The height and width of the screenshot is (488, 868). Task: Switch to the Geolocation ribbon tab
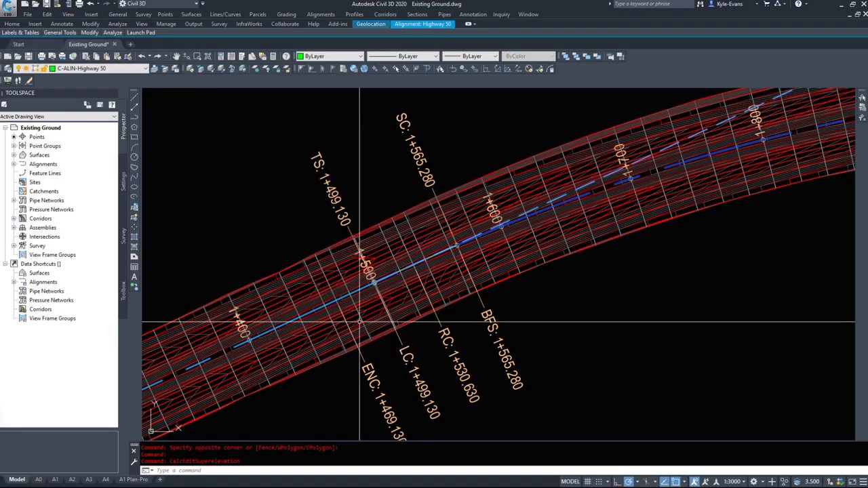click(x=371, y=24)
